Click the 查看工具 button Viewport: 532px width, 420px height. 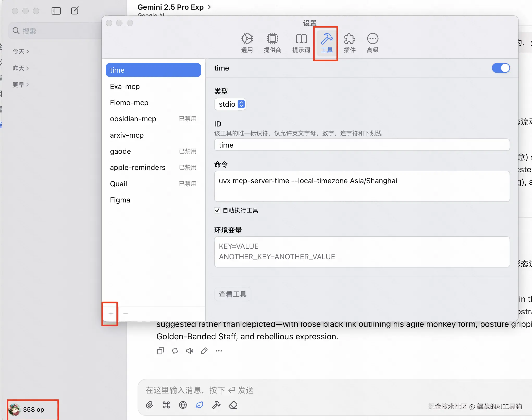click(x=232, y=294)
